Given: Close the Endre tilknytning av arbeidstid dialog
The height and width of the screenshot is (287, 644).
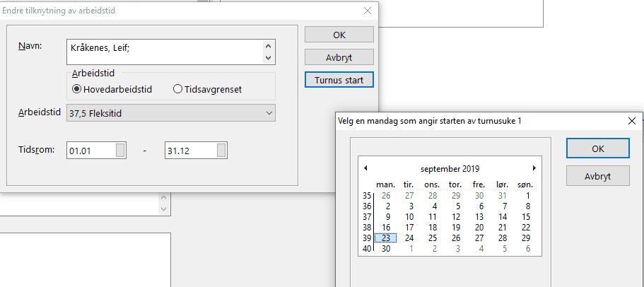Looking at the screenshot, I should pos(367,11).
